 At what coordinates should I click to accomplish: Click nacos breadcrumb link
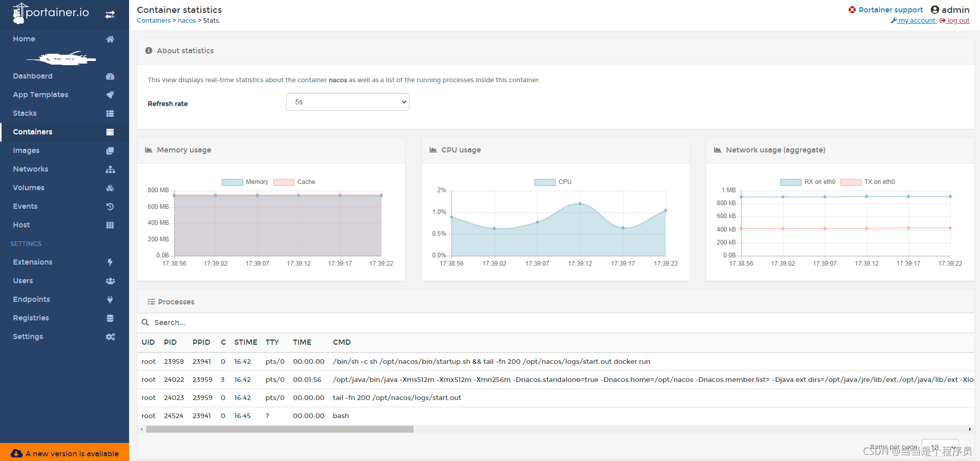(x=187, y=21)
